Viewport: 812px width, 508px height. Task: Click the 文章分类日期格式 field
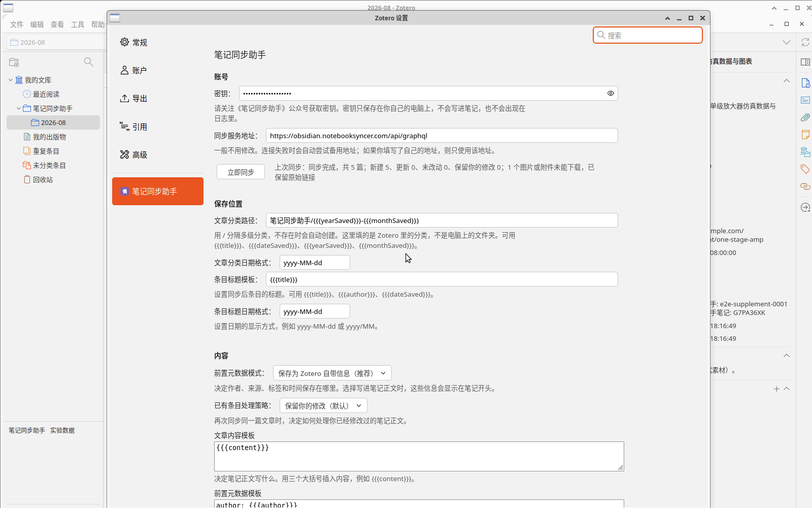(315, 263)
